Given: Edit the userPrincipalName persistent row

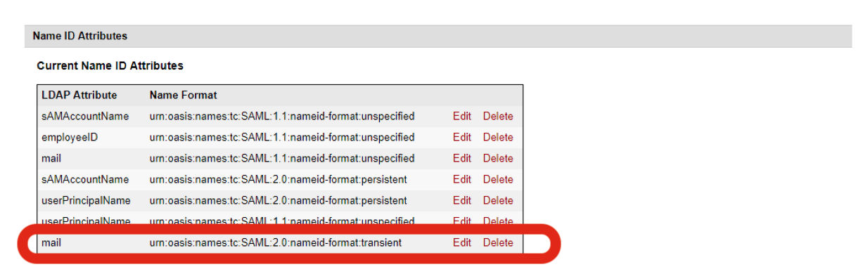Looking at the screenshot, I should tap(461, 200).
